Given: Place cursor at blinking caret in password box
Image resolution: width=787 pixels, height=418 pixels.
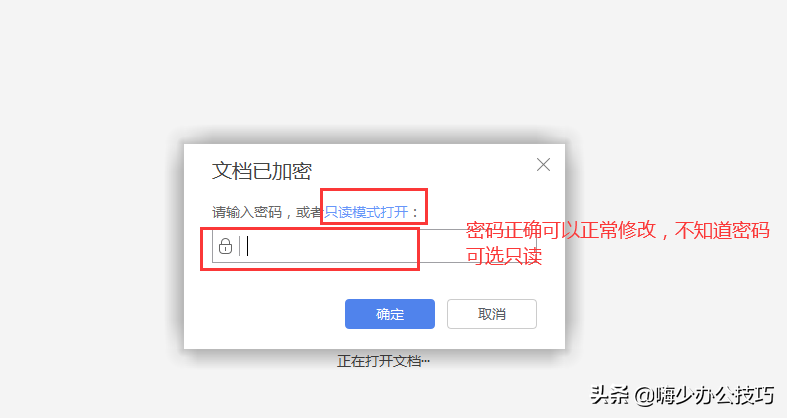Looking at the screenshot, I should click(247, 246).
